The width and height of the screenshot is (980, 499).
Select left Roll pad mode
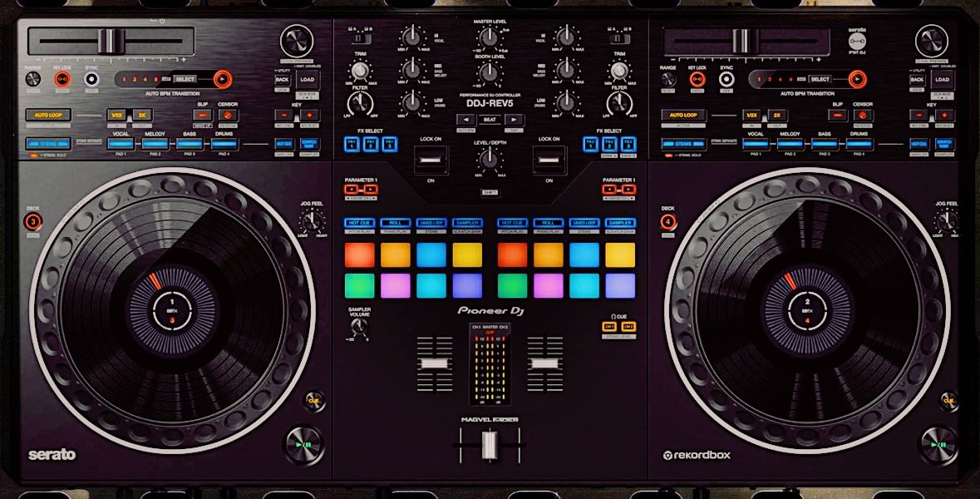[396, 223]
